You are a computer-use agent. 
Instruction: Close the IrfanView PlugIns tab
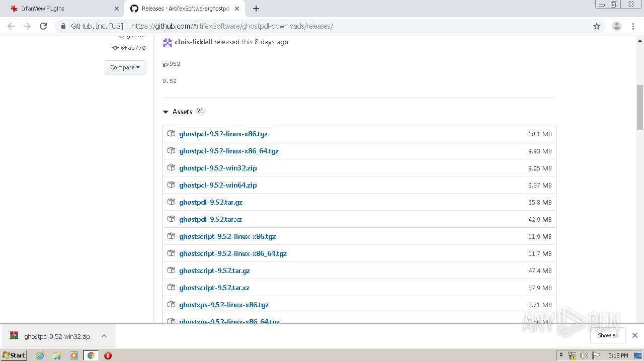tap(117, 9)
